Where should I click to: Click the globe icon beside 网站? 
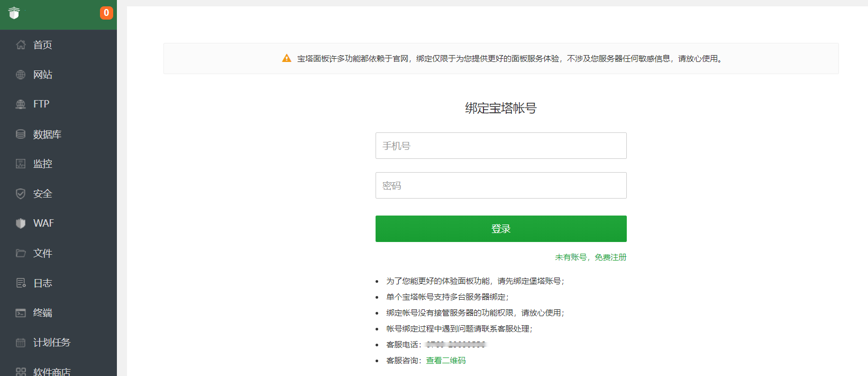pos(21,75)
